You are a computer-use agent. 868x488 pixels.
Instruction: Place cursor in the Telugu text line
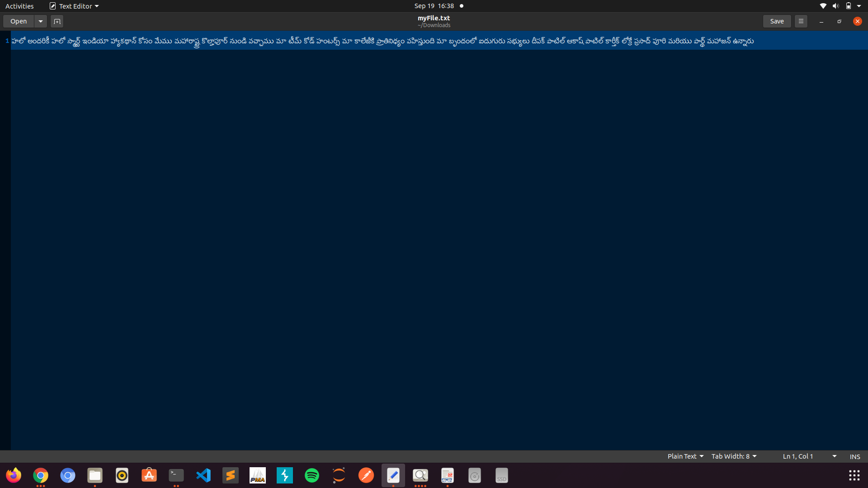point(382,41)
